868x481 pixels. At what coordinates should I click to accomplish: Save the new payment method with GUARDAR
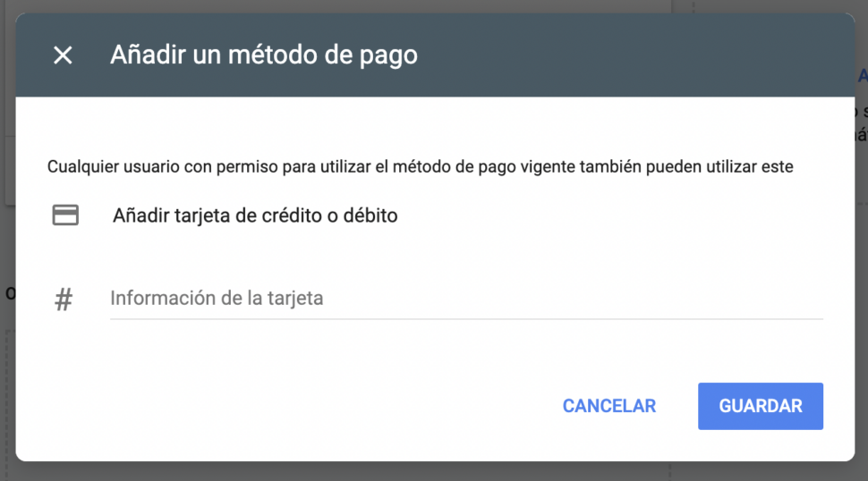[x=760, y=406]
